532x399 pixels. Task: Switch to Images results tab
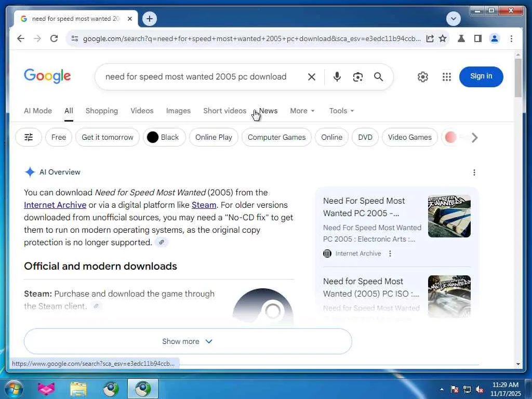tap(178, 111)
